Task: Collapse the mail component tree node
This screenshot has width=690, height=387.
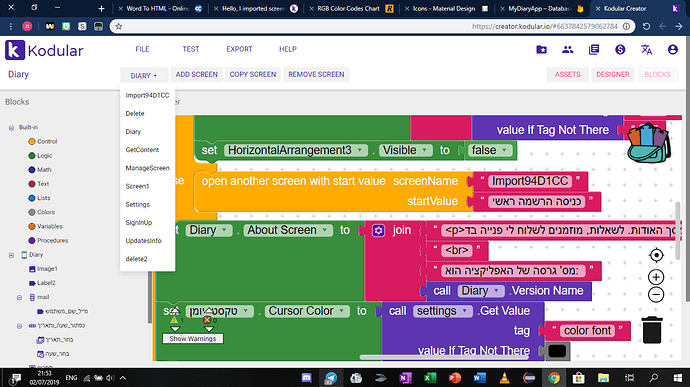Action: click(19, 298)
